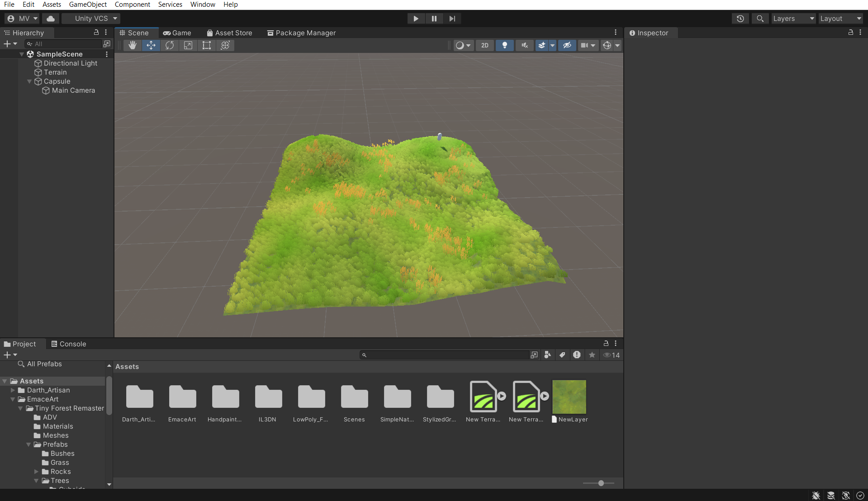Select the Terrain object in Hierarchy
Viewport: 868px width, 501px height.
click(x=55, y=72)
